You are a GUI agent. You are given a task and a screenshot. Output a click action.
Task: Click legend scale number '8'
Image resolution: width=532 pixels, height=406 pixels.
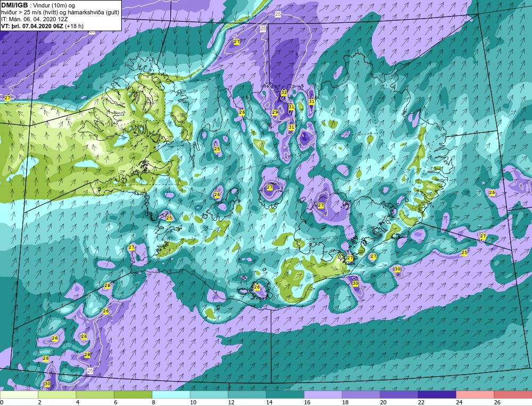tap(153, 402)
